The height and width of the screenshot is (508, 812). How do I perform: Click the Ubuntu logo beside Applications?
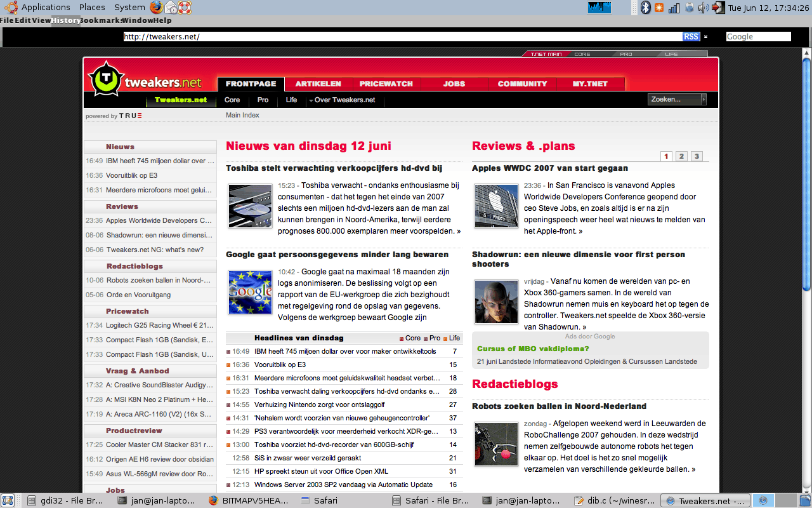click(x=11, y=8)
